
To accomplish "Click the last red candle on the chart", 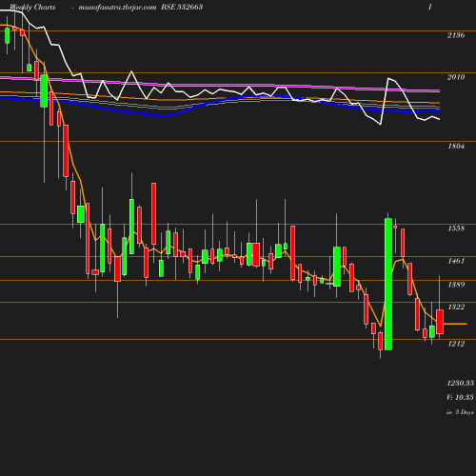I will [440, 322].
